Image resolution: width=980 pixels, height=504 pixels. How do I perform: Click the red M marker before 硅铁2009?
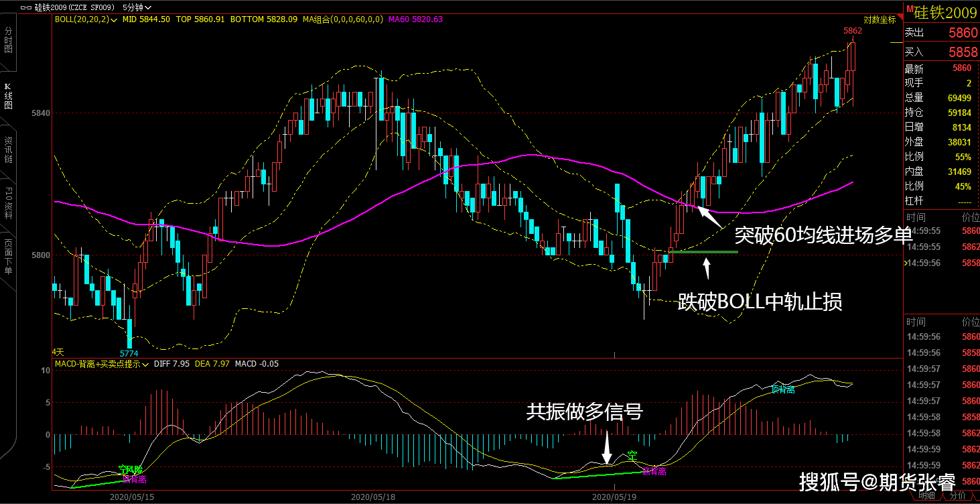tap(910, 9)
